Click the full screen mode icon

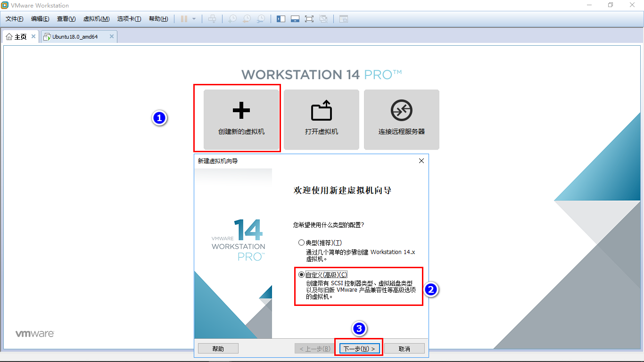pos(309,19)
